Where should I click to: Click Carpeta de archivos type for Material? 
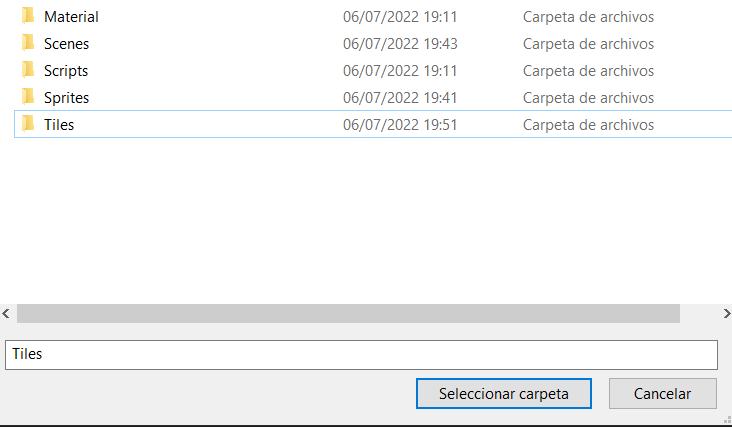click(x=588, y=17)
